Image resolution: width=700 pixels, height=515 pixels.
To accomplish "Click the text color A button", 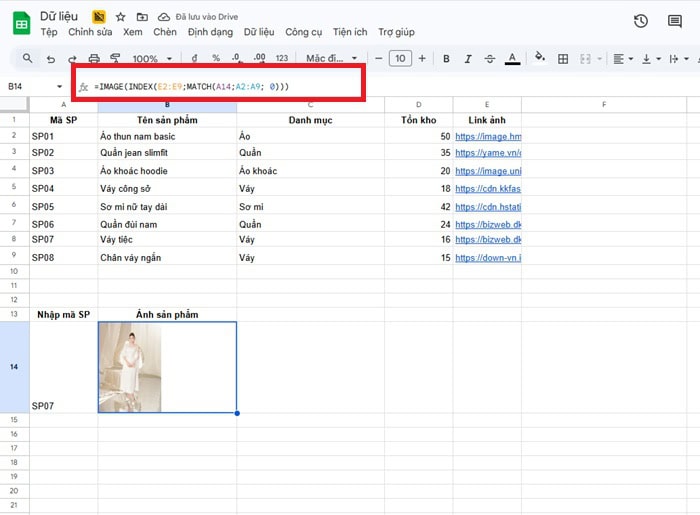I will pyautogui.click(x=512, y=59).
